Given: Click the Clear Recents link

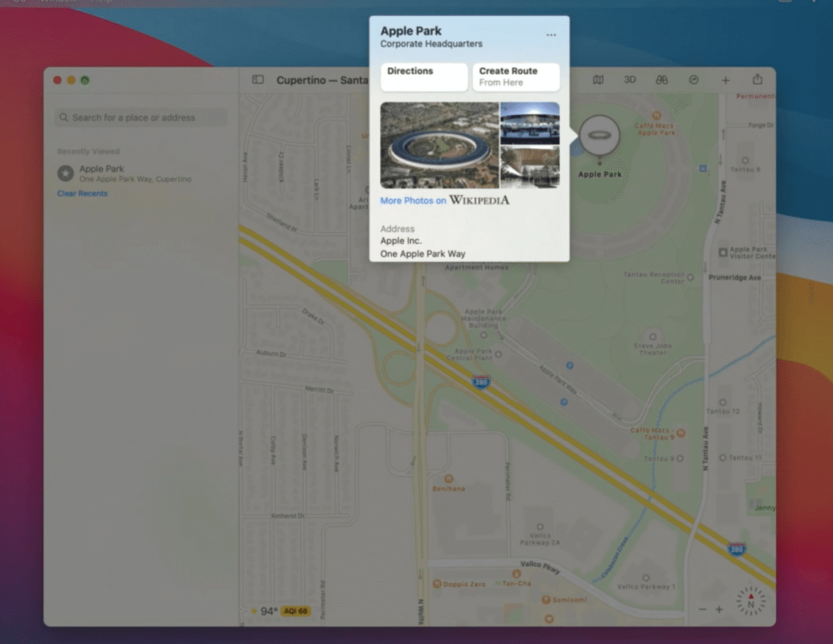Looking at the screenshot, I should click(x=83, y=194).
